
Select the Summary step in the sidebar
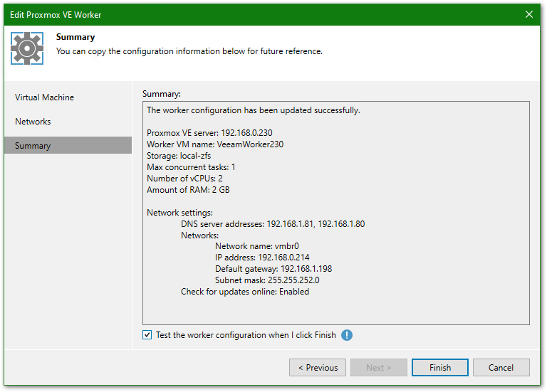(33, 146)
